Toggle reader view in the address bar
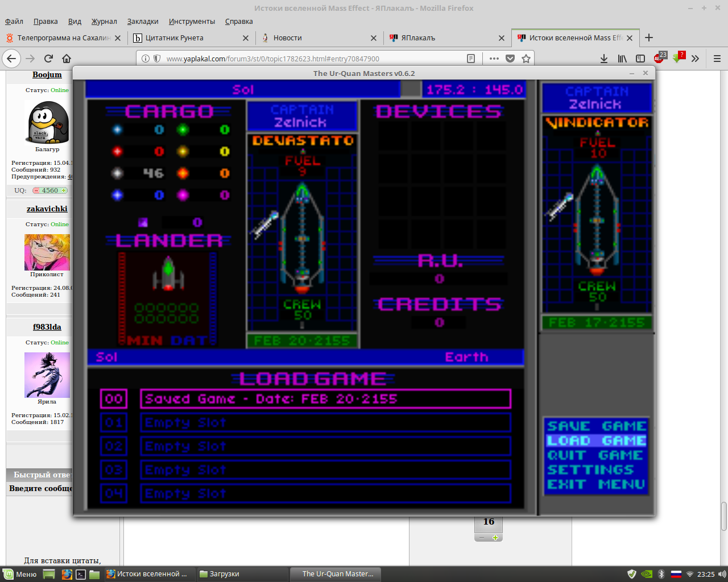This screenshot has width=728, height=582. 471,59
